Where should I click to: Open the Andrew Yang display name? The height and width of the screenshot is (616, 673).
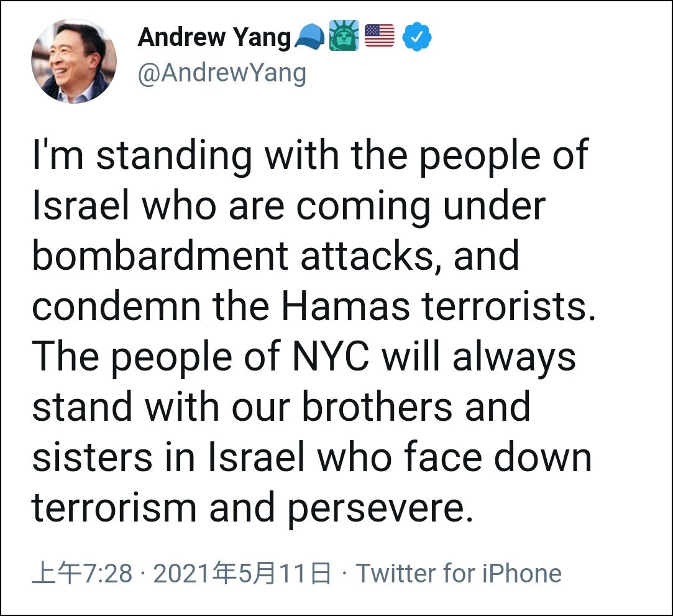click(x=214, y=37)
